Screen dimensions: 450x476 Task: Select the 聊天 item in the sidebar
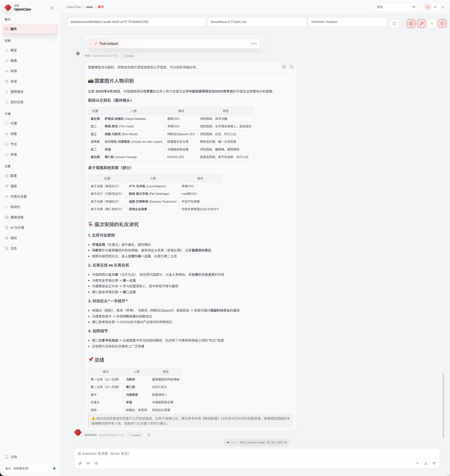point(30,29)
